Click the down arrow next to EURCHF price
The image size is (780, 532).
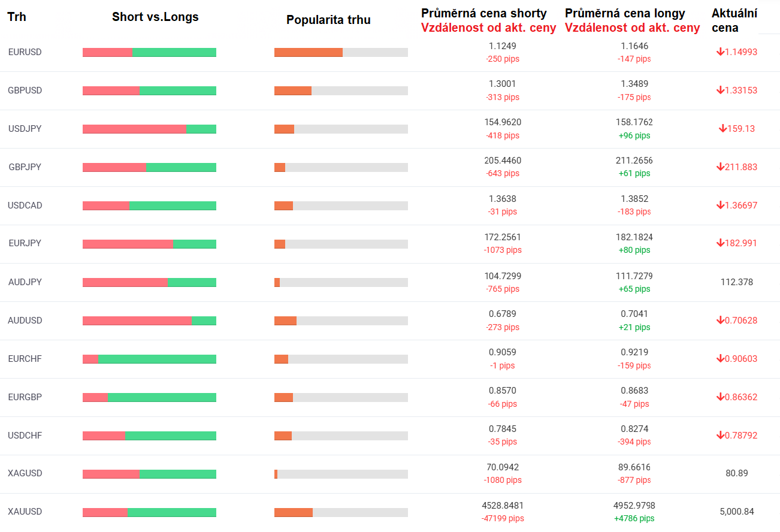pyautogui.click(x=720, y=359)
